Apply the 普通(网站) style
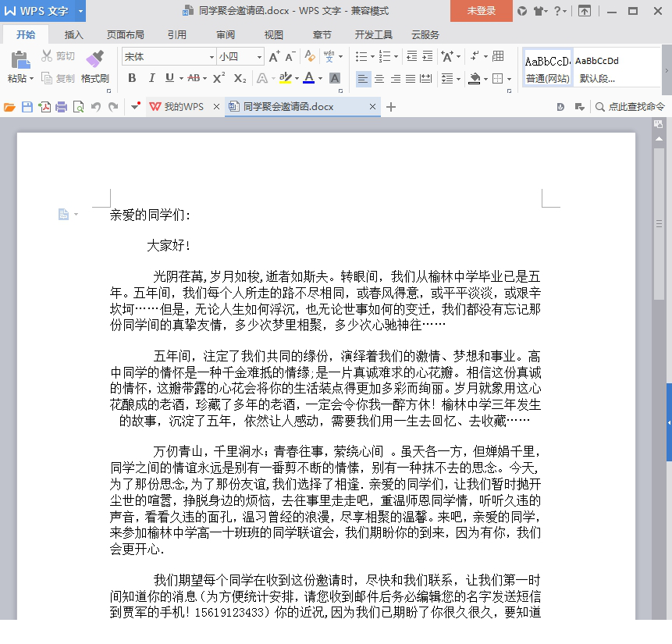 (548, 68)
